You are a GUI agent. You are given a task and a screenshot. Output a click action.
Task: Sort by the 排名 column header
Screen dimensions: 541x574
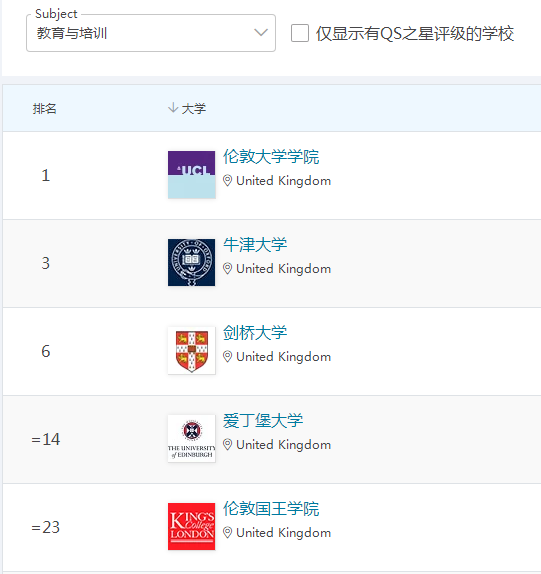44,108
